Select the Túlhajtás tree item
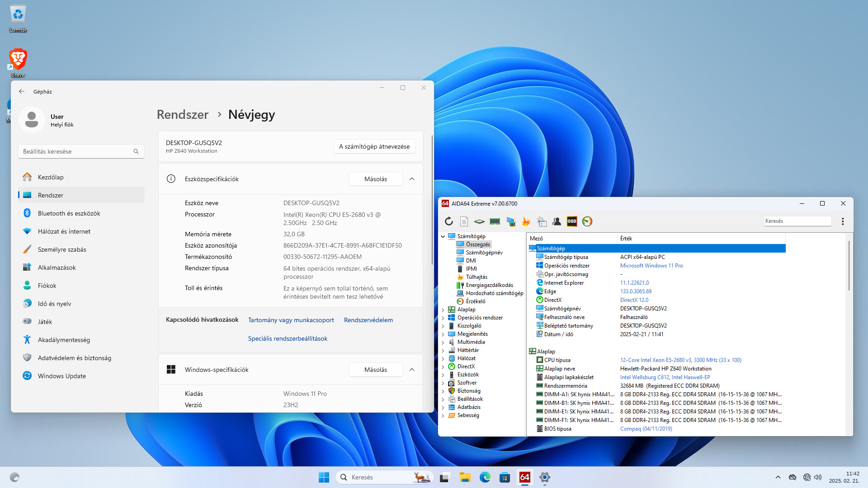Image resolution: width=868 pixels, height=488 pixels. (x=476, y=277)
